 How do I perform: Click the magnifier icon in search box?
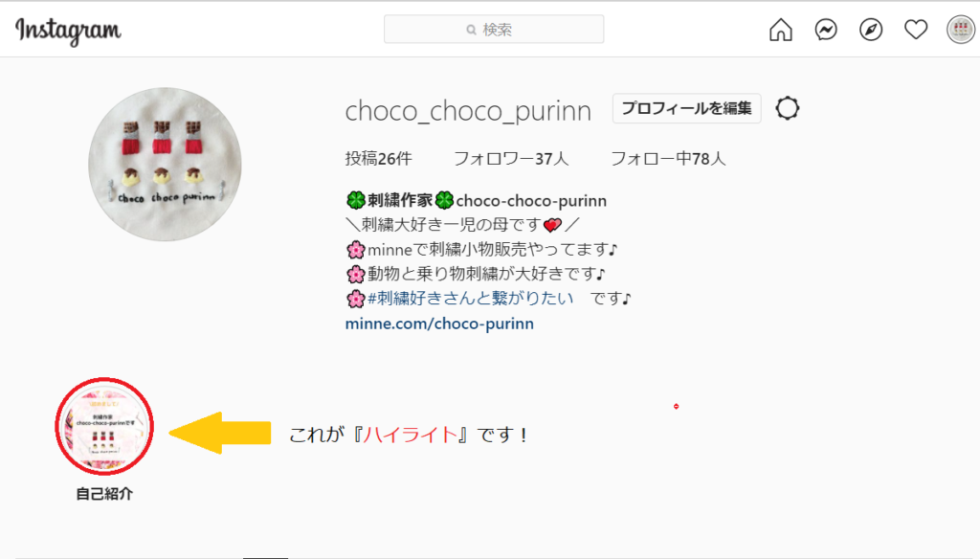click(x=471, y=30)
